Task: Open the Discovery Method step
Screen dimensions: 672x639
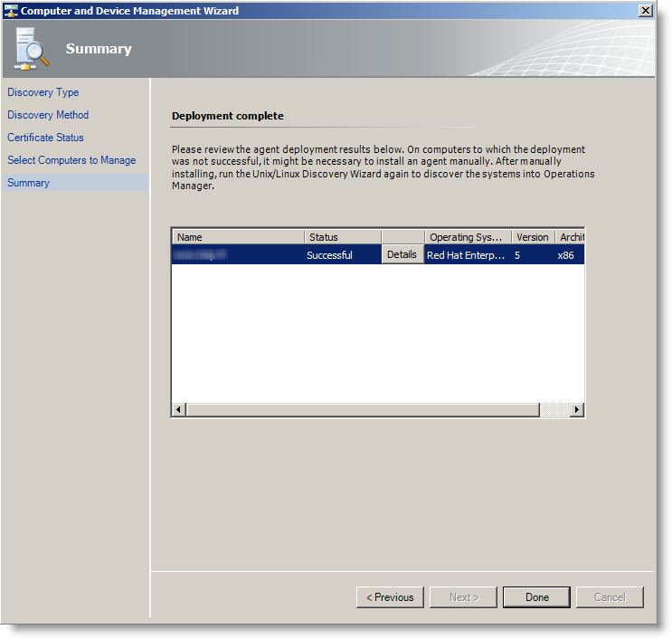Action: [48, 115]
